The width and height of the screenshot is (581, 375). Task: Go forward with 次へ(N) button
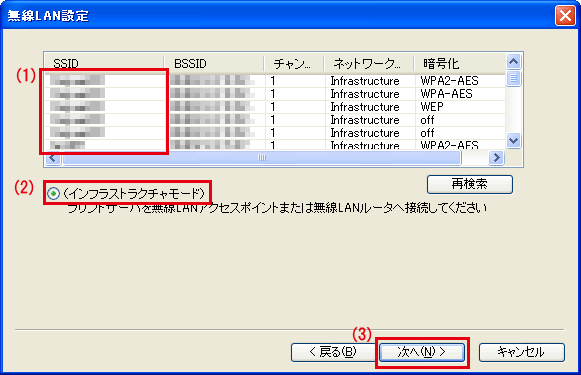[422, 352]
